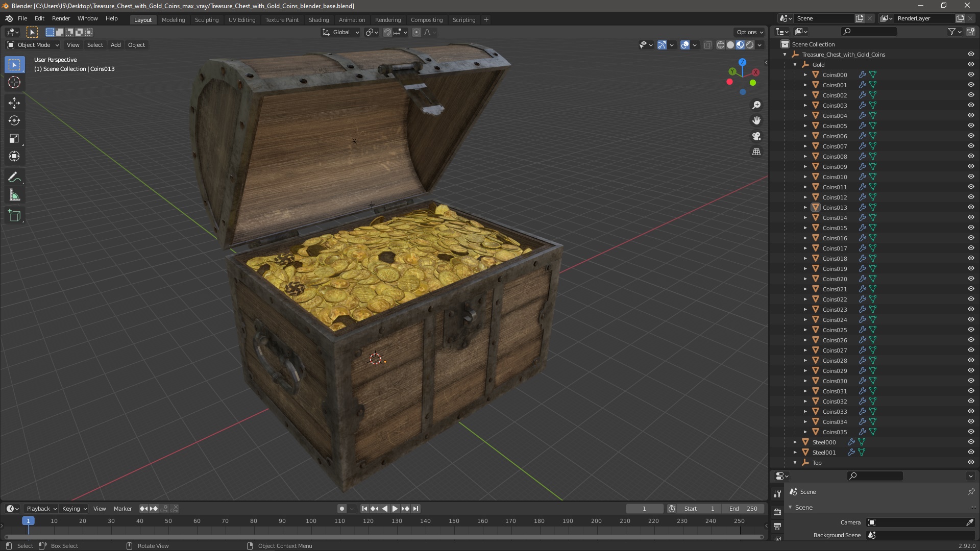Open the Window menu
Viewport: 980px width, 551px height.
(87, 18)
